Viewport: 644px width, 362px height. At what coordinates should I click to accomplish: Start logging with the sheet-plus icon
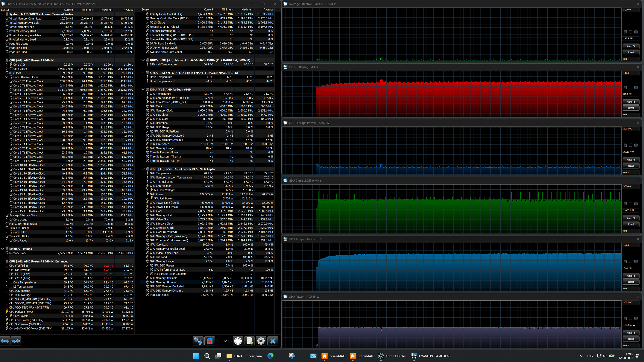249,341
